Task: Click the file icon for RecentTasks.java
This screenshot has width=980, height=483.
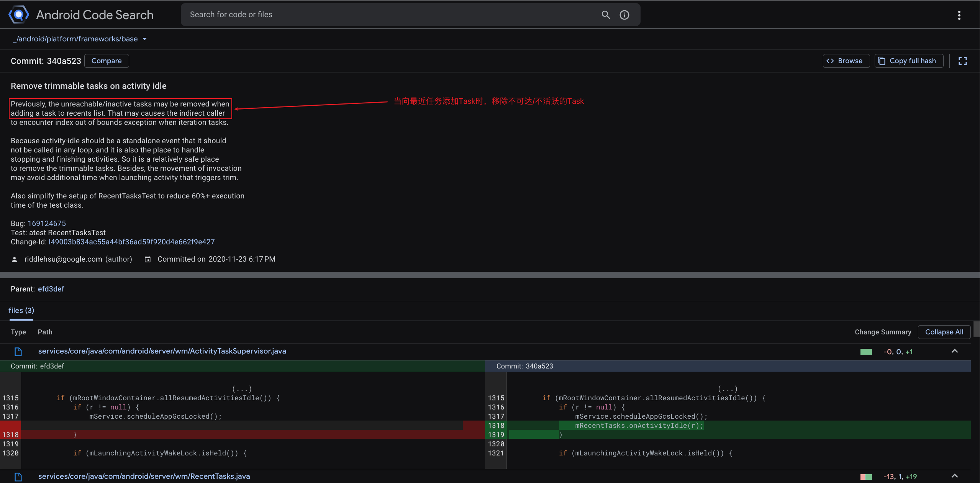Action: [x=18, y=477]
